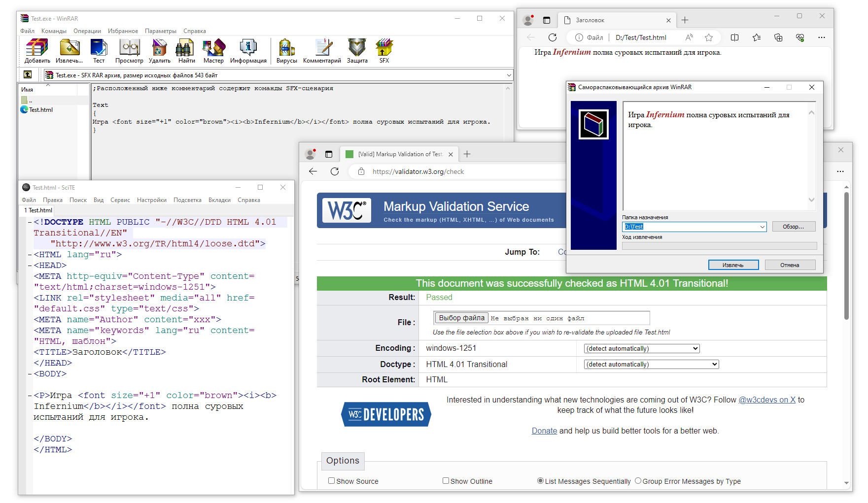Click the Извлечь button in SFX dialog
Image resolution: width=868 pixels, height=503 pixels.
coord(733,265)
